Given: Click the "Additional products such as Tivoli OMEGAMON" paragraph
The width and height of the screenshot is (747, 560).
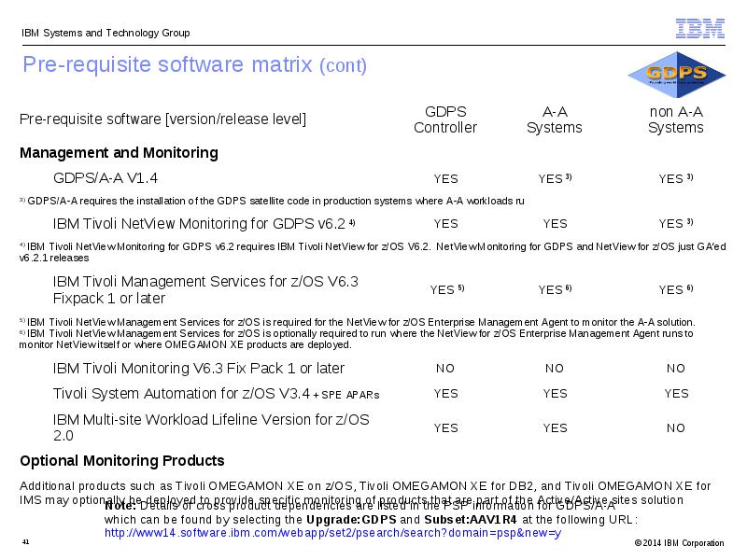Looking at the screenshot, I should point(365,493).
